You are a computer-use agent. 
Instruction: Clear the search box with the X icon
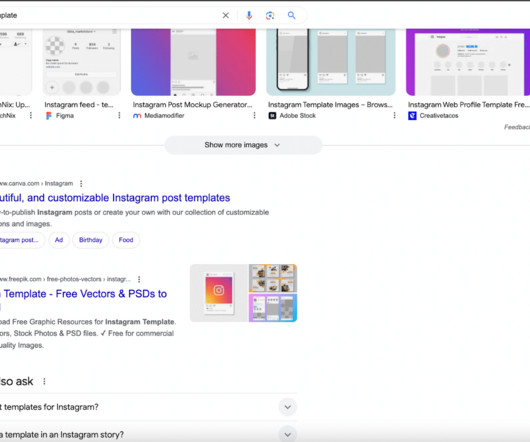tap(225, 15)
